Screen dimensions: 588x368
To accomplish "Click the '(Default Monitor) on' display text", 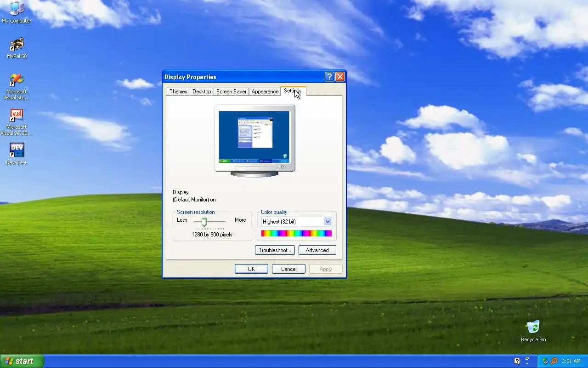I will (194, 200).
